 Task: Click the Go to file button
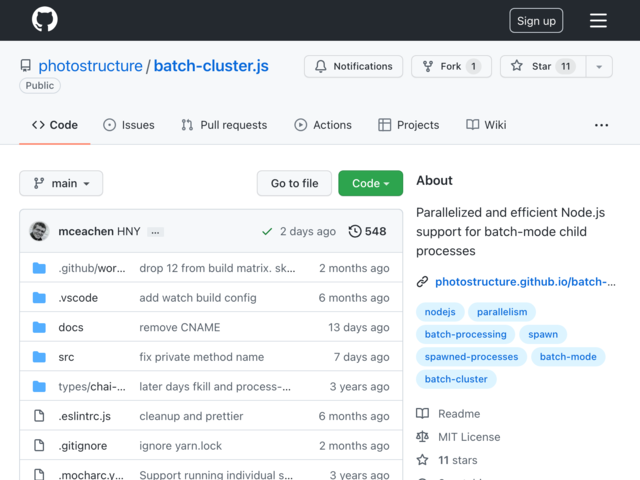coord(294,183)
